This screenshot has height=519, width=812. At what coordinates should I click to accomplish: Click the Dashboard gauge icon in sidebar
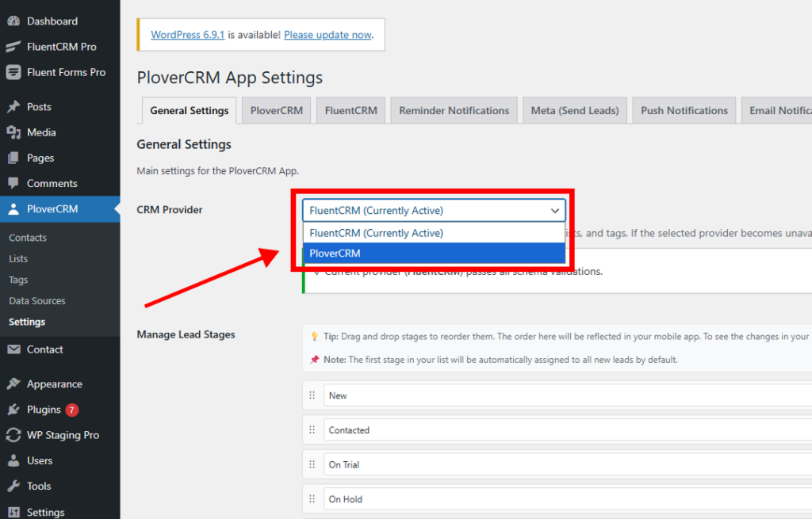[13, 21]
